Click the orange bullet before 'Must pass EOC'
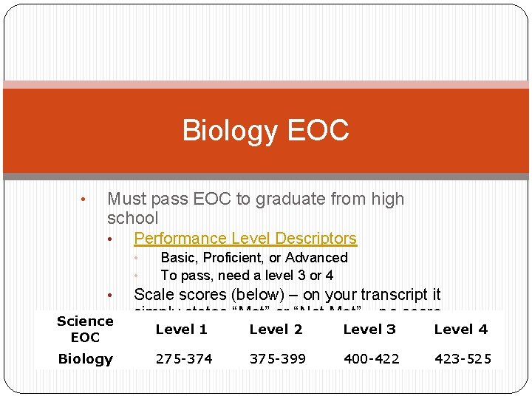The height and width of the screenshot is (399, 532). (x=83, y=199)
